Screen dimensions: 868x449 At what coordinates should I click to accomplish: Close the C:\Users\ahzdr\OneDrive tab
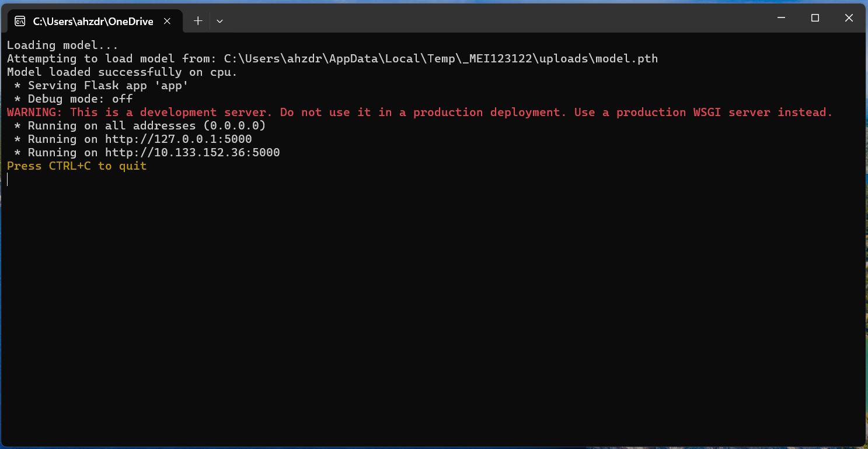click(x=168, y=20)
